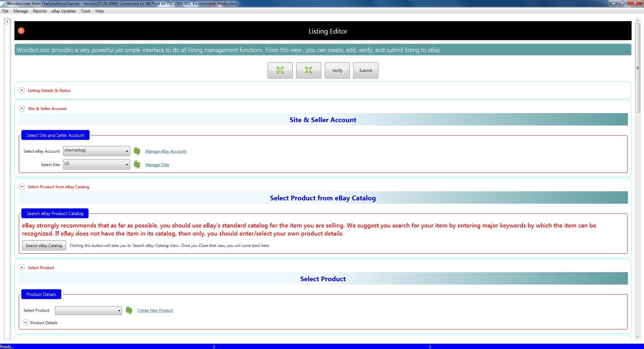This screenshot has height=349, width=644.
Task: Collapse Listing Details & Status section
Action: point(22,90)
